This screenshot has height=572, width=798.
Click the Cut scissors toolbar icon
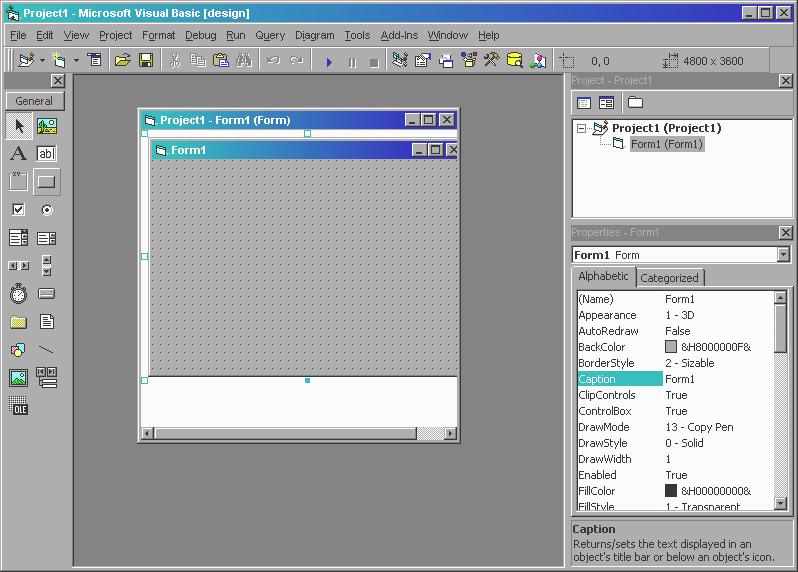175,61
